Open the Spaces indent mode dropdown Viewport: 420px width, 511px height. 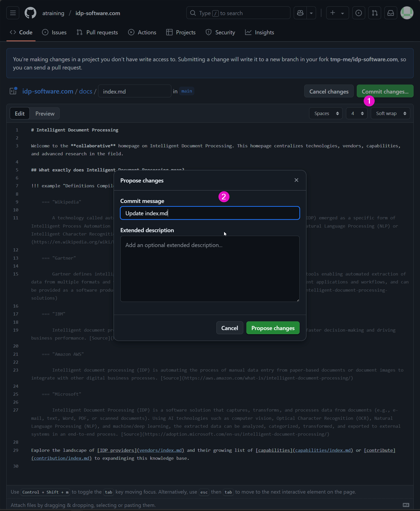click(326, 113)
